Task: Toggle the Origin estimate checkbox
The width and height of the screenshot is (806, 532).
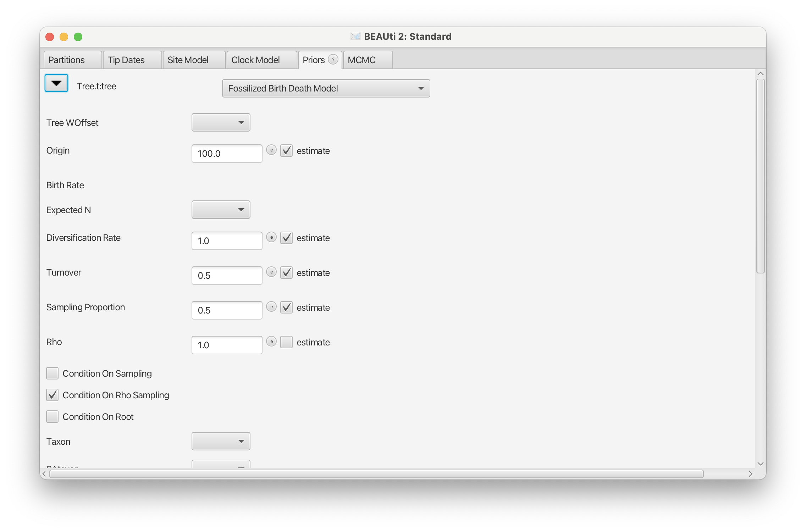Action: [286, 151]
